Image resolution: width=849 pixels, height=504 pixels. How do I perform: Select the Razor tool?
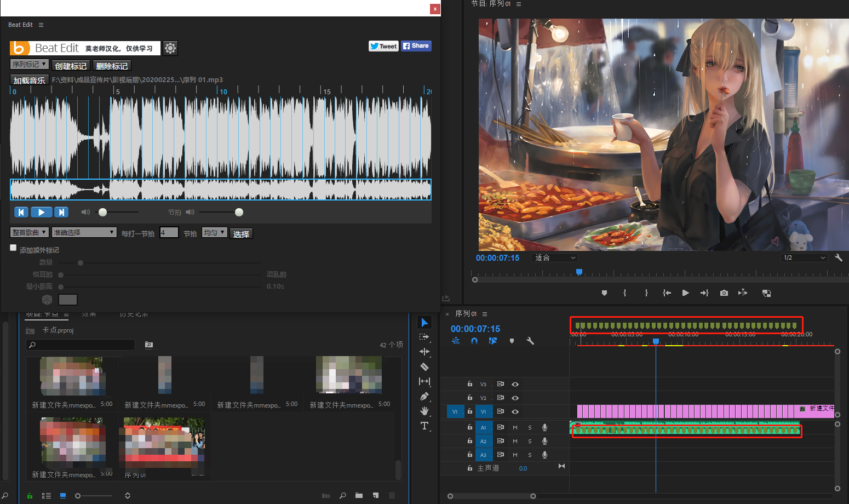click(x=424, y=366)
